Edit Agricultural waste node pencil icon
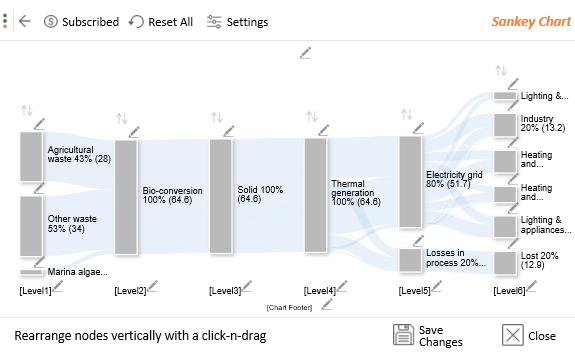Screen dimensions: 575x360 39,124
